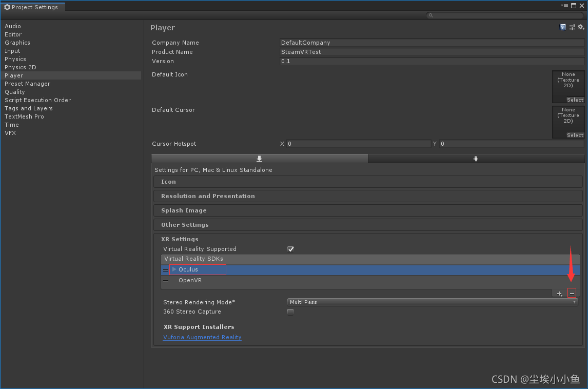
Task: Remove selected SDK with minus button
Action: 572,294
